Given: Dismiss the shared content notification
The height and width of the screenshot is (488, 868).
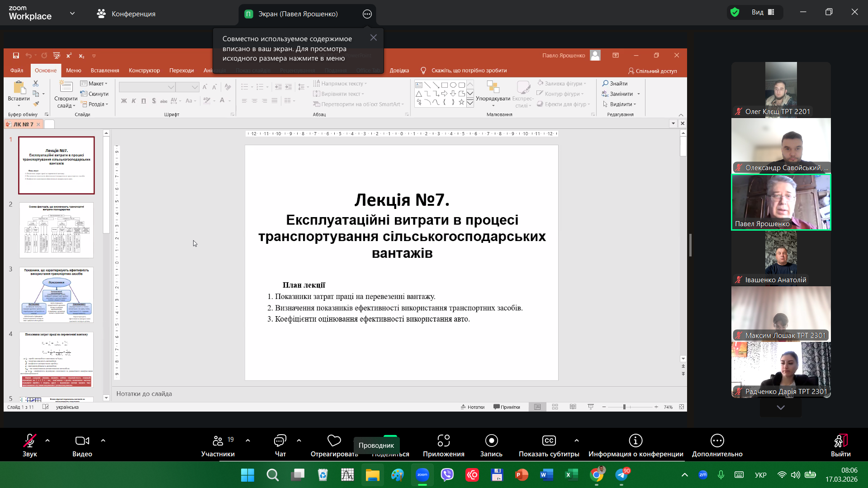Looking at the screenshot, I should [373, 38].
